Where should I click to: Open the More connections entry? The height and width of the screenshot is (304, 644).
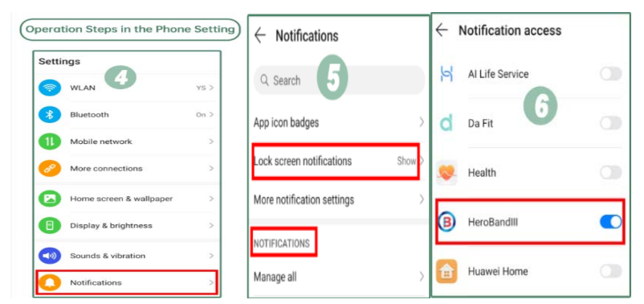tap(127, 168)
